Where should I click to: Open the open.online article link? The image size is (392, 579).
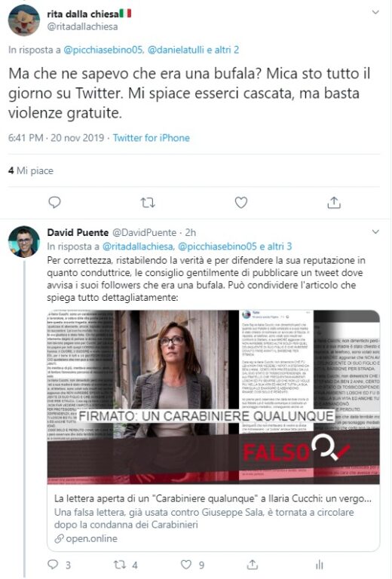(x=213, y=518)
